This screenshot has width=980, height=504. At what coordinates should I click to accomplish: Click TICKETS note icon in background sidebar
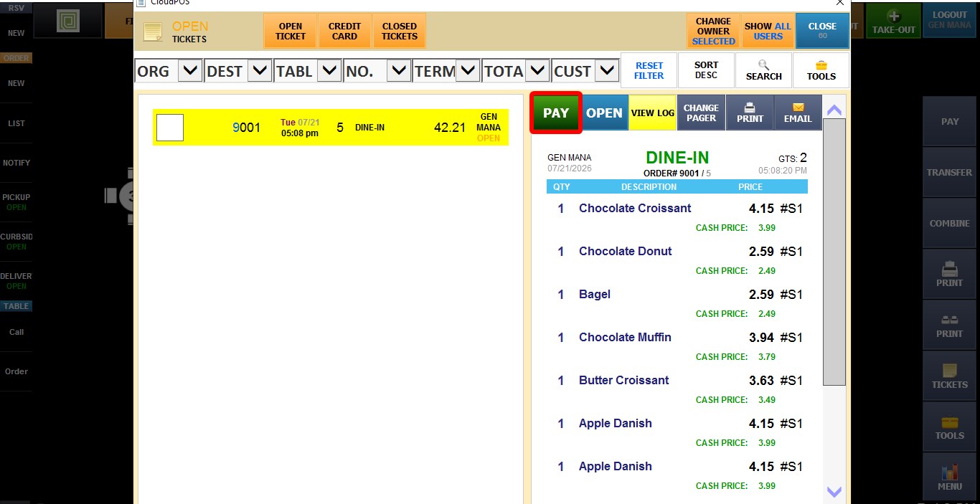point(950,376)
